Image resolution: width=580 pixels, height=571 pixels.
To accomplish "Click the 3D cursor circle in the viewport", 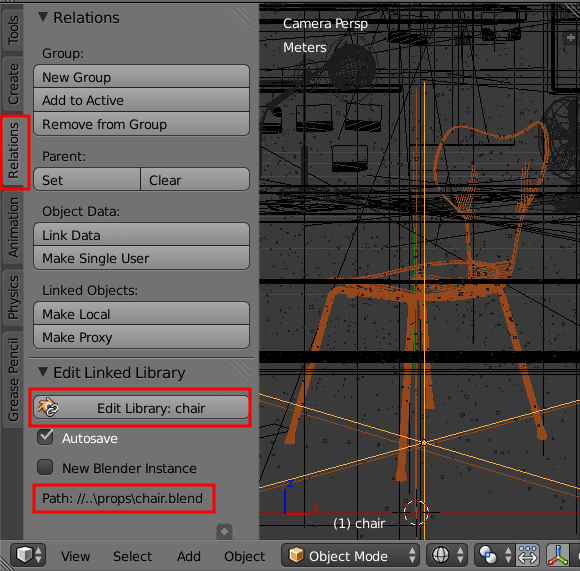I will 416,512.
